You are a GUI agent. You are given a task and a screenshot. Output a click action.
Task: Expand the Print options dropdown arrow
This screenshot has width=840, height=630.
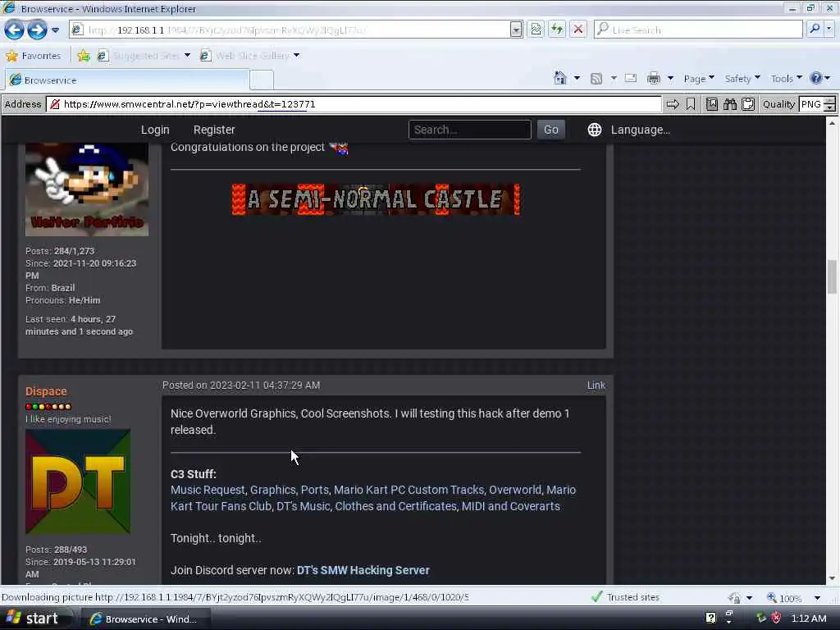pos(670,78)
